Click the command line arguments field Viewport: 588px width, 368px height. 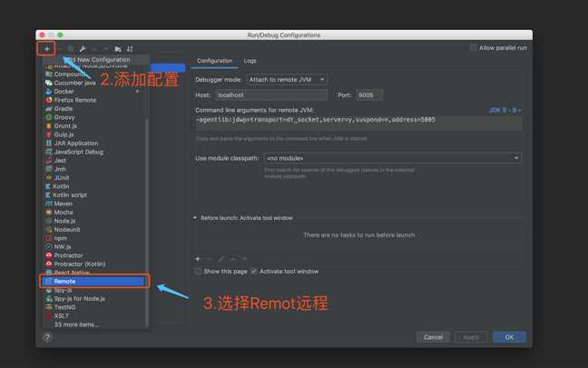coord(358,123)
